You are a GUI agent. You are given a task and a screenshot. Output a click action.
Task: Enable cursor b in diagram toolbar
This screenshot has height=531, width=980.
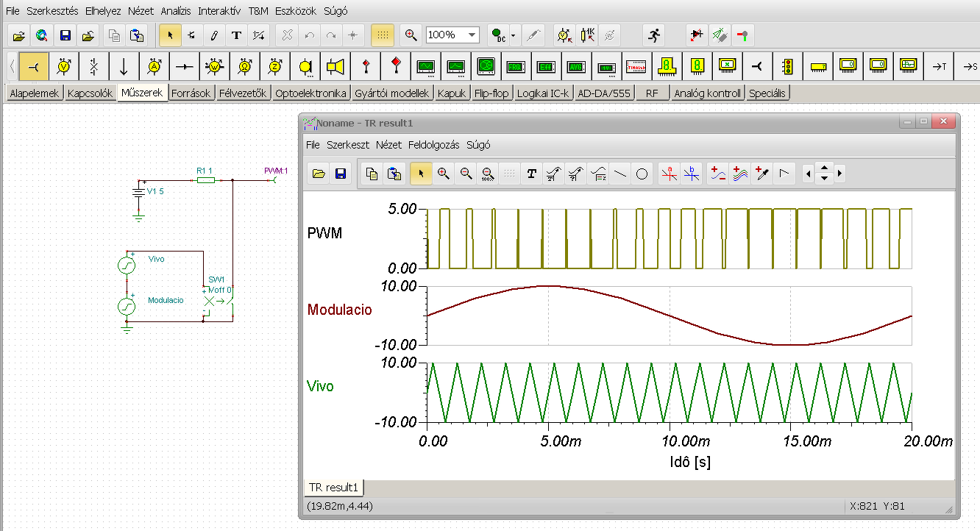pos(692,174)
